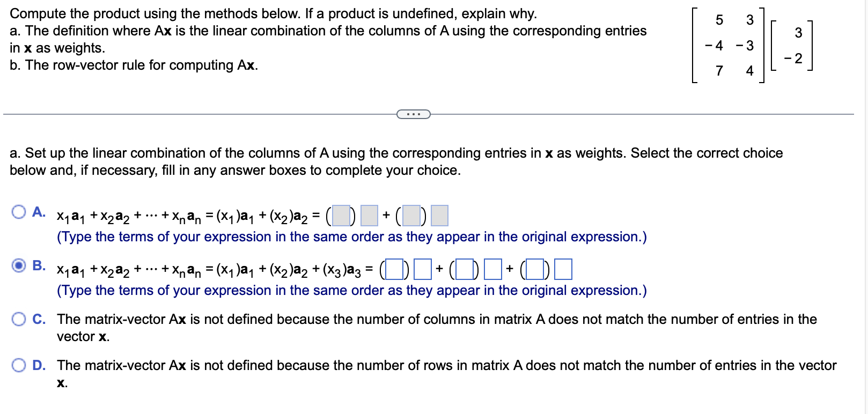Click the last answer box in choice B
The image size is (868, 414).
point(563,269)
